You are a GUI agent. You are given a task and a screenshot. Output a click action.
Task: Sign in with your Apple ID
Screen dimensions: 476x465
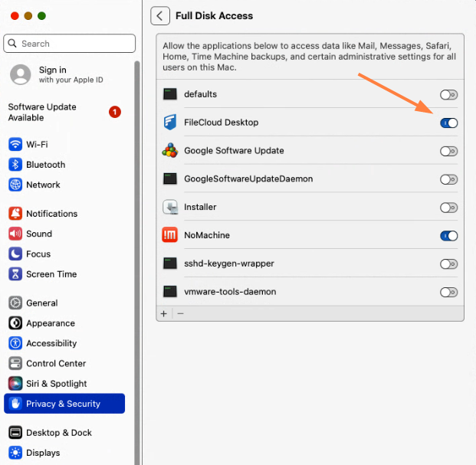(52, 74)
